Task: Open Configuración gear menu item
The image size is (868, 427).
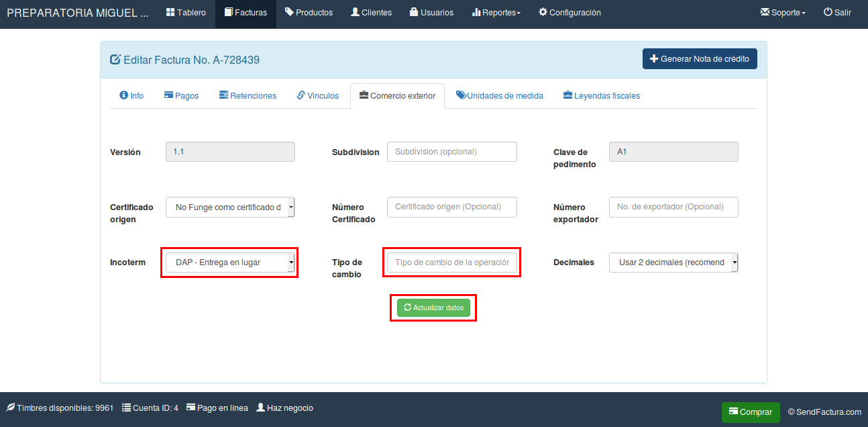Action: coord(569,13)
